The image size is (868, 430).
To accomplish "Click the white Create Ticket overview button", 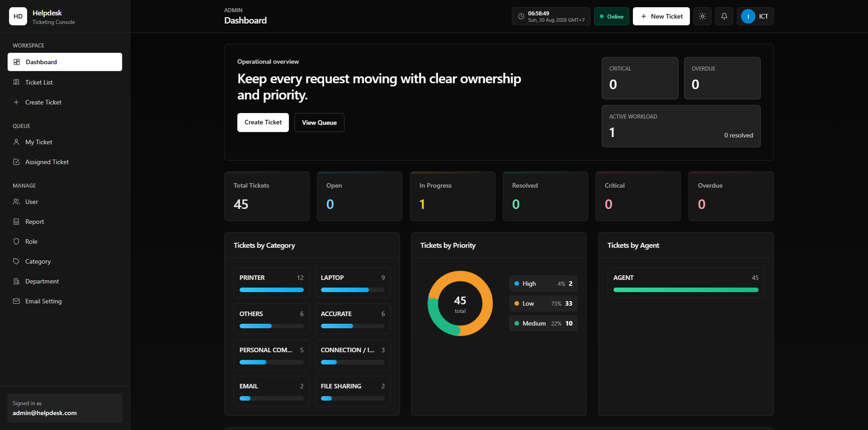I will 263,123.
